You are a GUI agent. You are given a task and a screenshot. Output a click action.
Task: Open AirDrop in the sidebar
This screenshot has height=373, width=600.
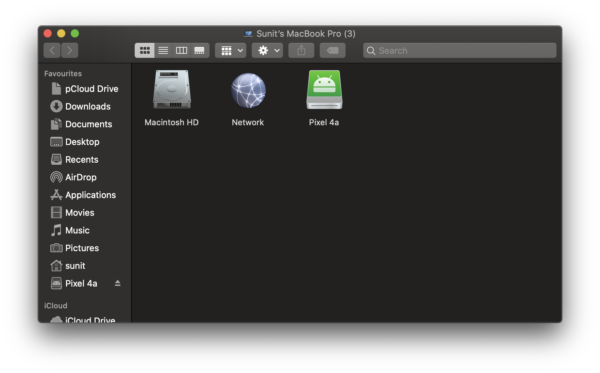click(85, 177)
